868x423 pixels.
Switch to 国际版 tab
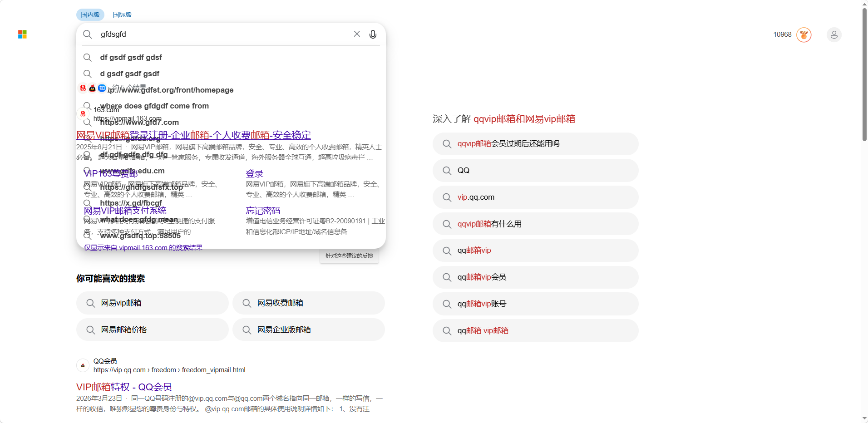[x=122, y=15]
